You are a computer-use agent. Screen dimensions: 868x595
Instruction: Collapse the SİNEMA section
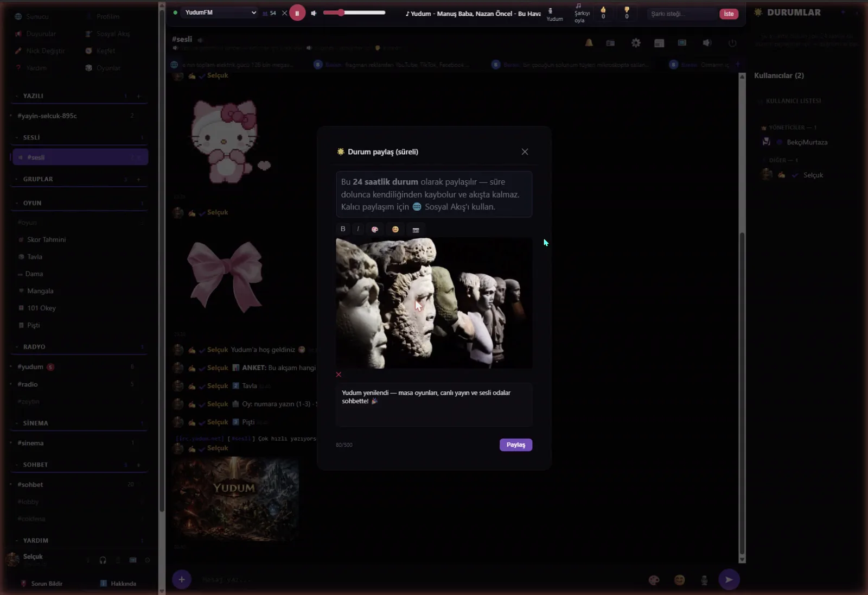click(35, 423)
